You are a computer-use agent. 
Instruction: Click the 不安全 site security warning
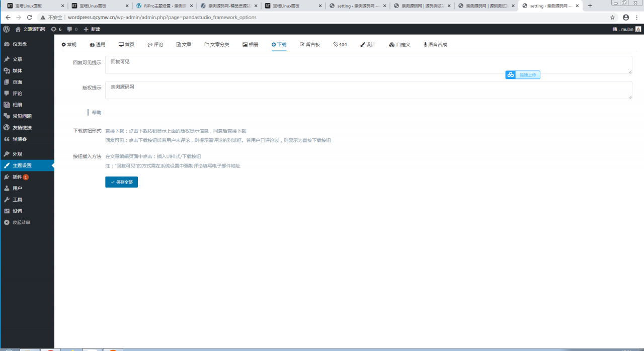click(x=51, y=17)
